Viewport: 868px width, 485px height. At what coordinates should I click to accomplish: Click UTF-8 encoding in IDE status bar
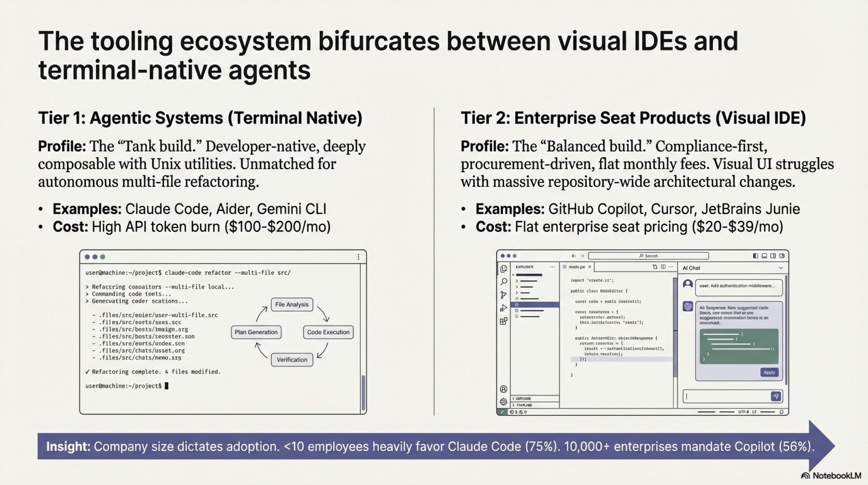[743, 412]
